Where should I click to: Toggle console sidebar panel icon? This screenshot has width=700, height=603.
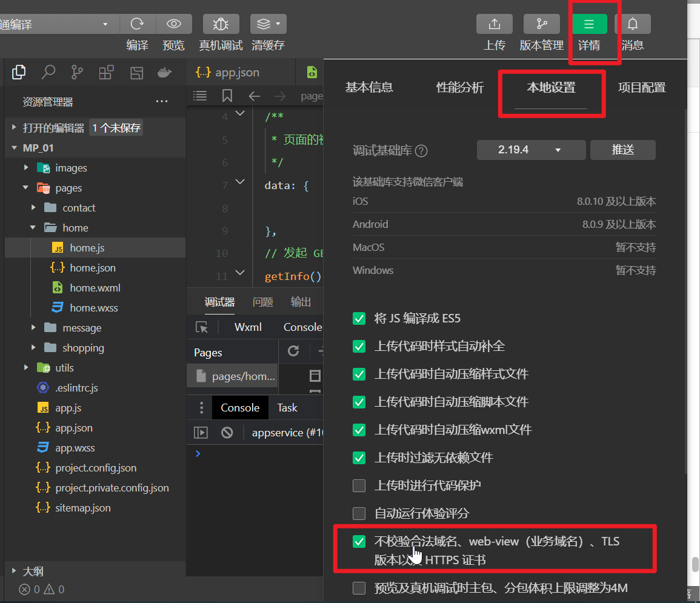pos(201,432)
